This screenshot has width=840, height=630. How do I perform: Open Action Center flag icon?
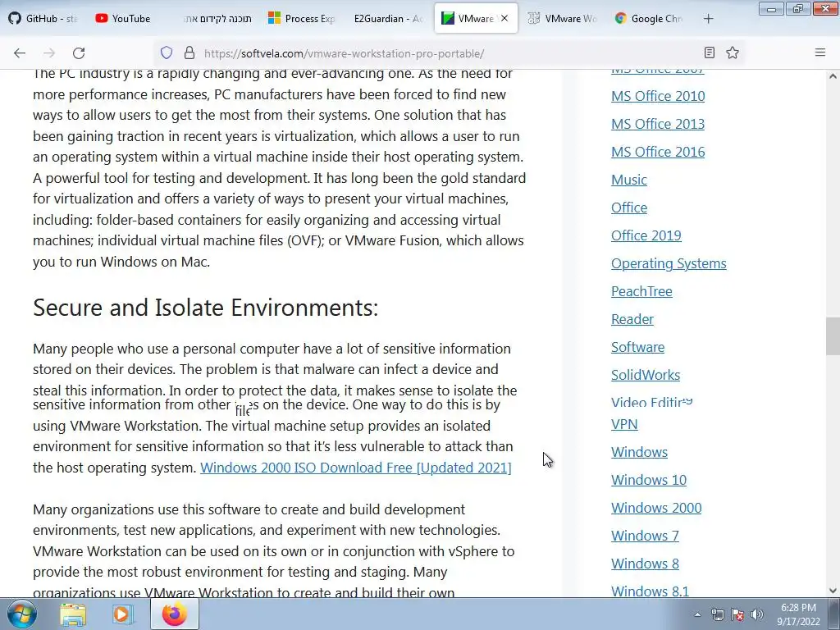[x=737, y=615]
